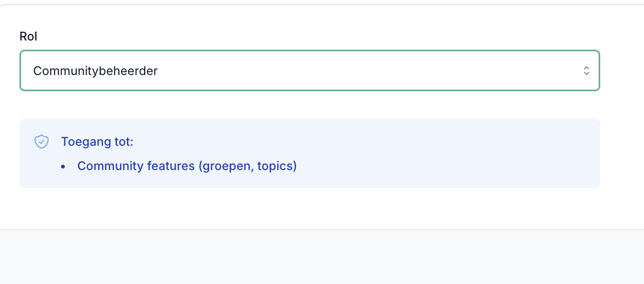Click the selected Communitybeheerder value text
644x284 pixels.
pyautogui.click(x=96, y=71)
